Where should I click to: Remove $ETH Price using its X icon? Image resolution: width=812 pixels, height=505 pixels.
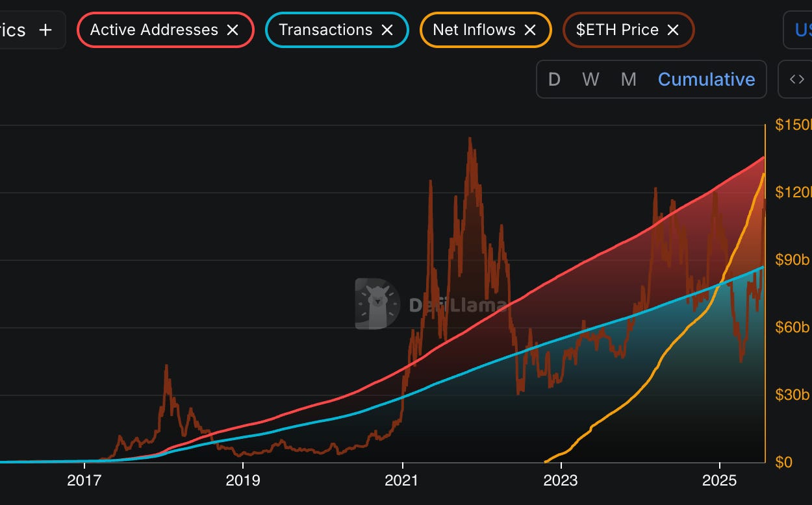click(674, 29)
